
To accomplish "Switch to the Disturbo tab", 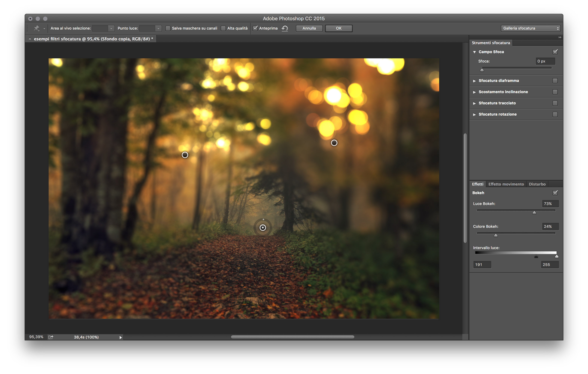I will pos(537,184).
